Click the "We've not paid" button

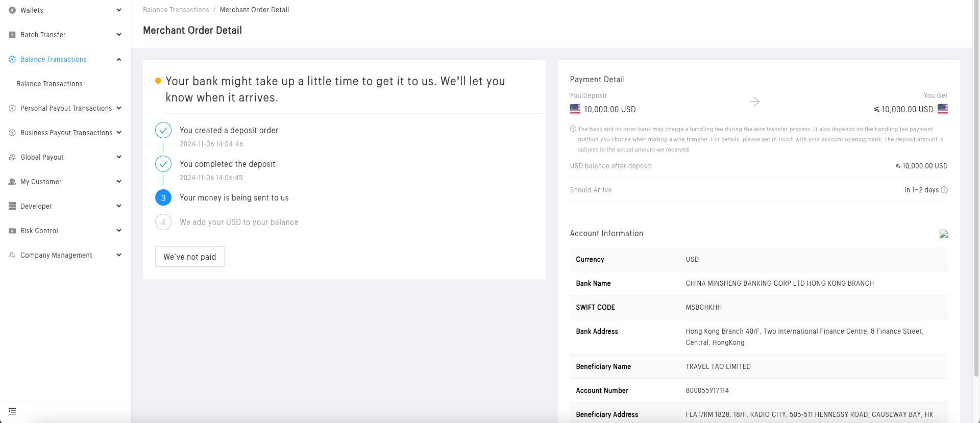coord(189,257)
